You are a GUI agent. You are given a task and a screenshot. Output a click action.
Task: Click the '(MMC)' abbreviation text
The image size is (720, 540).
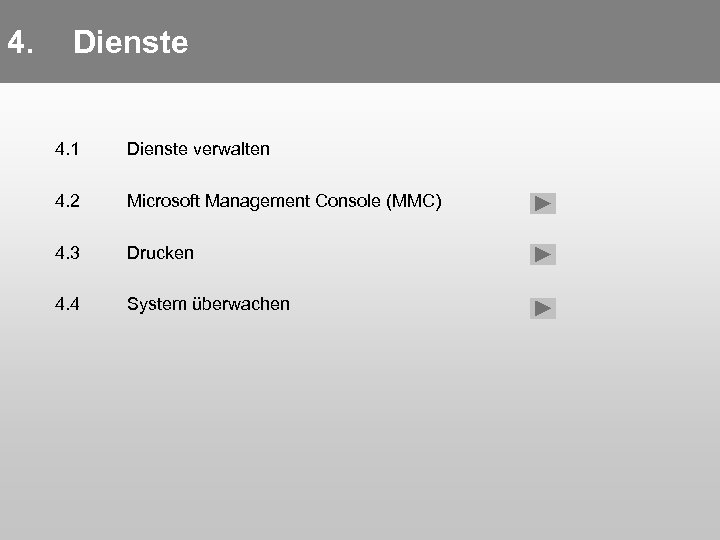(x=412, y=201)
